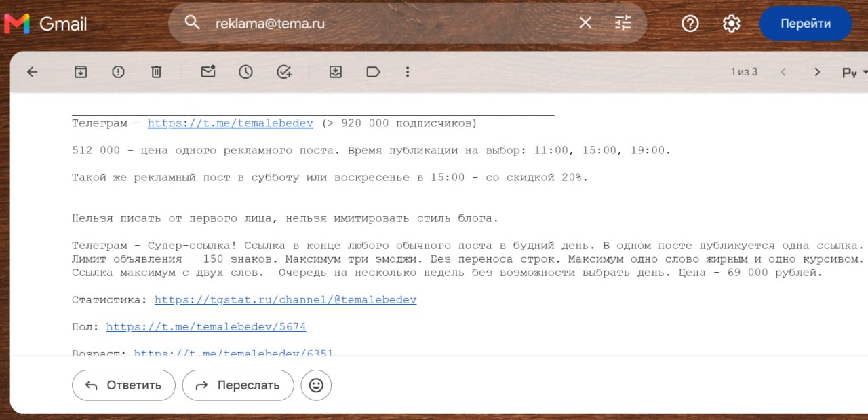This screenshot has height=420, width=868.
Task: Open the t.me/temalebedev Telegram link
Action: (x=231, y=123)
